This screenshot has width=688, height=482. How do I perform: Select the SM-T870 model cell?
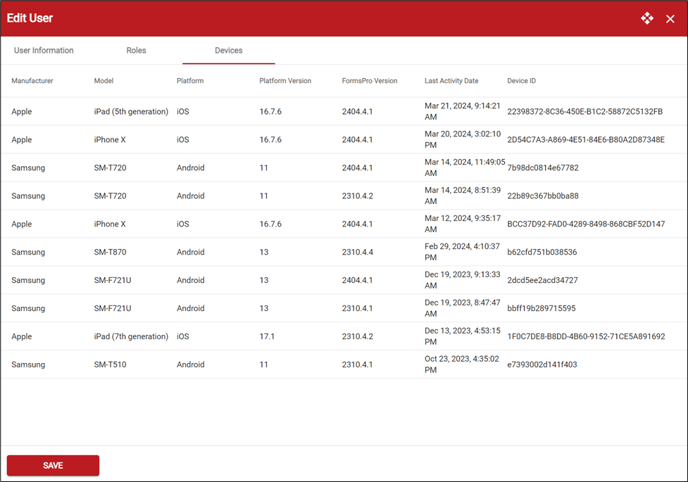point(110,252)
